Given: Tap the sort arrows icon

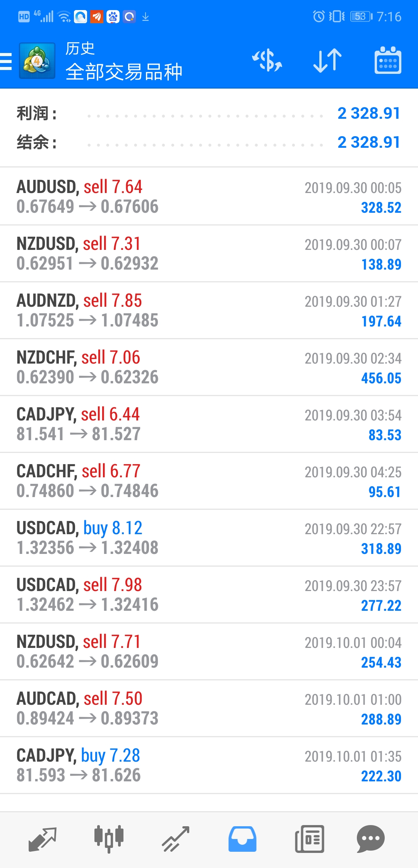Looking at the screenshot, I should [x=327, y=61].
